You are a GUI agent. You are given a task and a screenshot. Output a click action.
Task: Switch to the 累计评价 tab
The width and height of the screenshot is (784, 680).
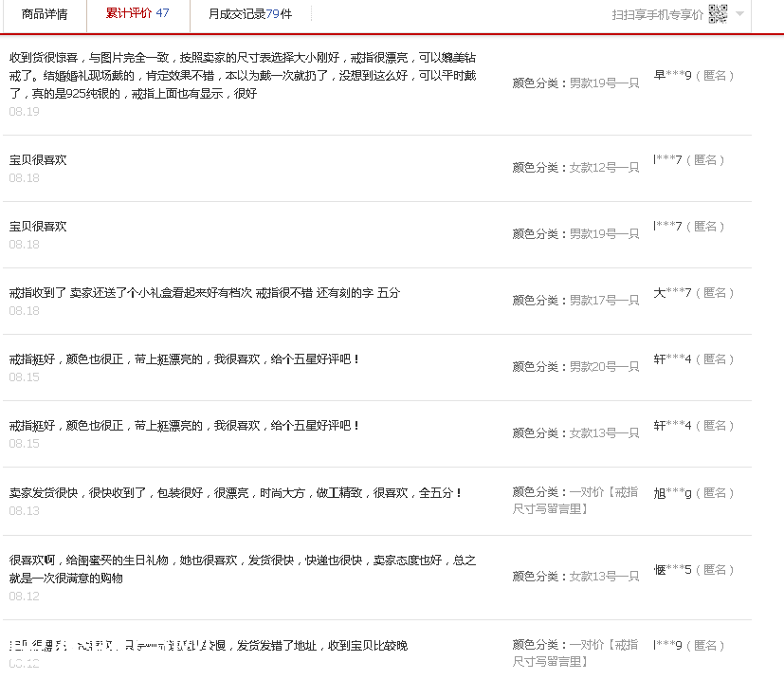137,14
